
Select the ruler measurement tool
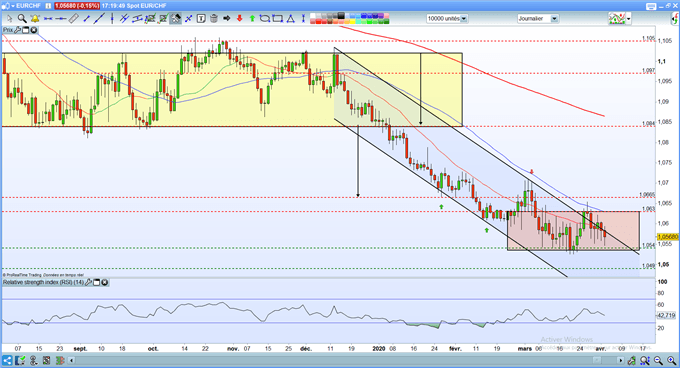[x=73, y=18]
